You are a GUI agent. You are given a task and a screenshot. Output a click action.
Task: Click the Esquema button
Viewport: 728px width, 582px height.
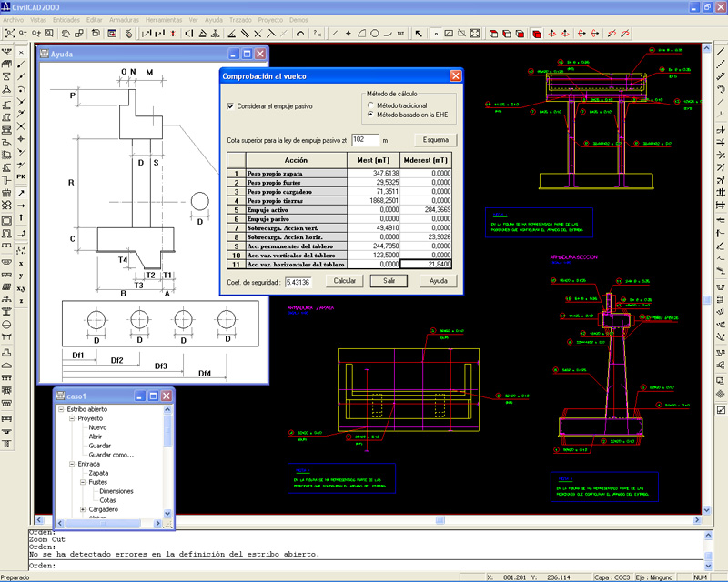pos(435,139)
